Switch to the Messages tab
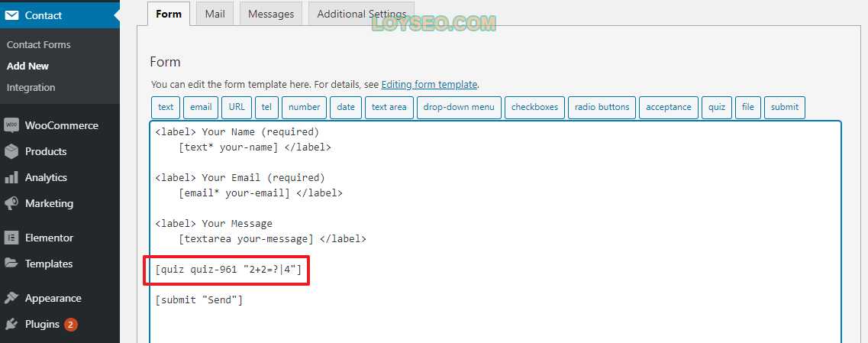The image size is (868, 343). [271, 14]
